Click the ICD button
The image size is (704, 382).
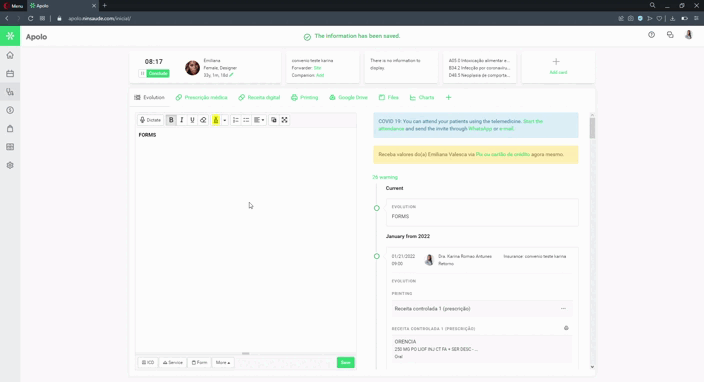tap(148, 362)
